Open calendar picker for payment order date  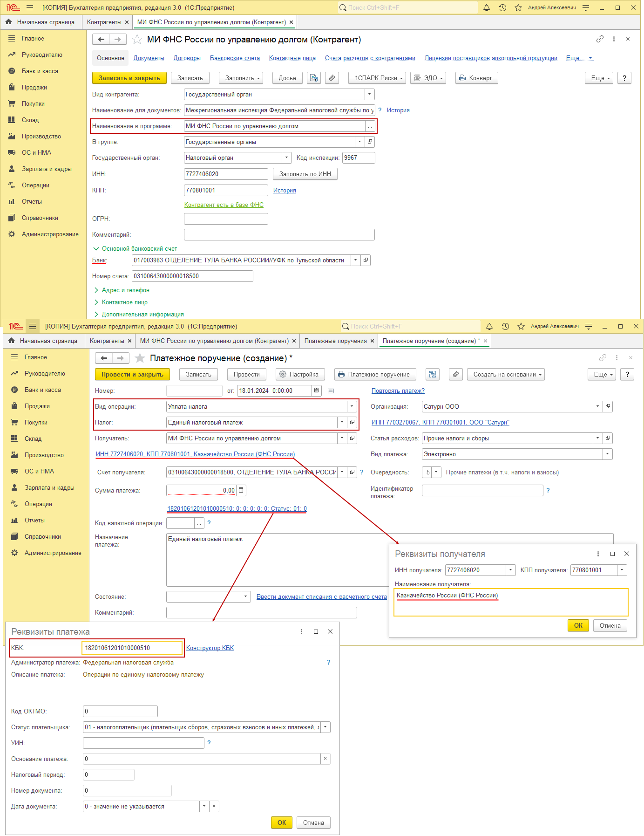(x=317, y=391)
